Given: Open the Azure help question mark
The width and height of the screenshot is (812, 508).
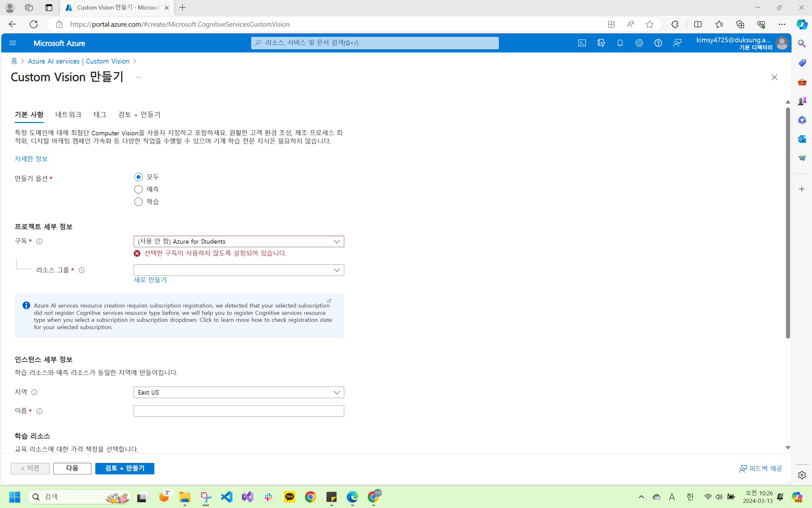Looking at the screenshot, I should [658, 43].
